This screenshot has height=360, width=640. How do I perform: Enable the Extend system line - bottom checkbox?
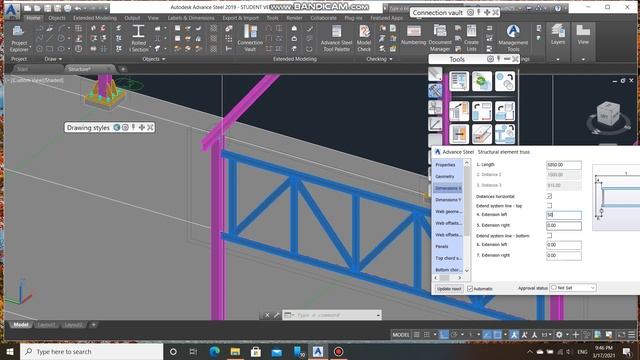pyautogui.click(x=549, y=236)
